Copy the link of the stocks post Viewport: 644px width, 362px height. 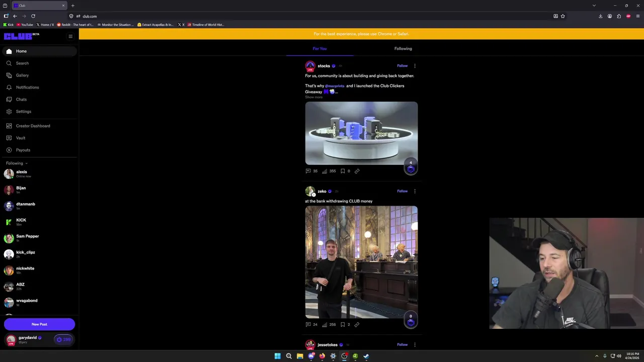click(x=357, y=171)
